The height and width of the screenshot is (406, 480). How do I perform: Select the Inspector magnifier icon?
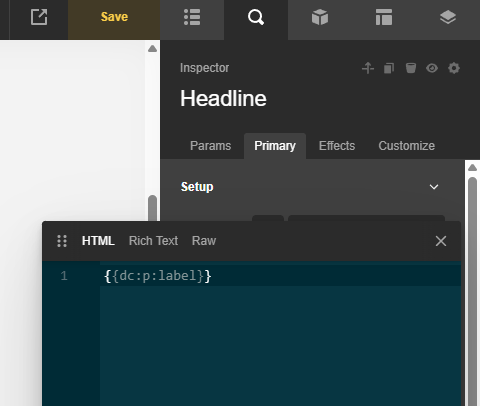[x=256, y=17]
